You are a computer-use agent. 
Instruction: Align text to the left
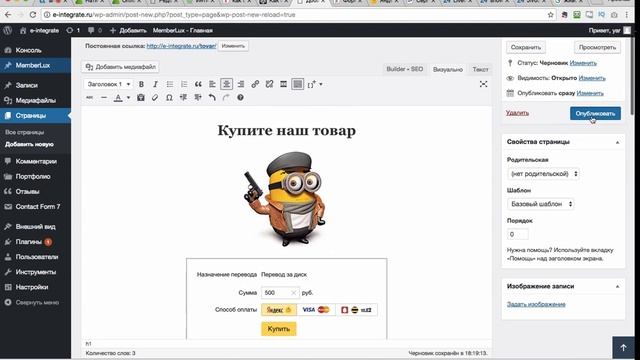click(x=212, y=84)
